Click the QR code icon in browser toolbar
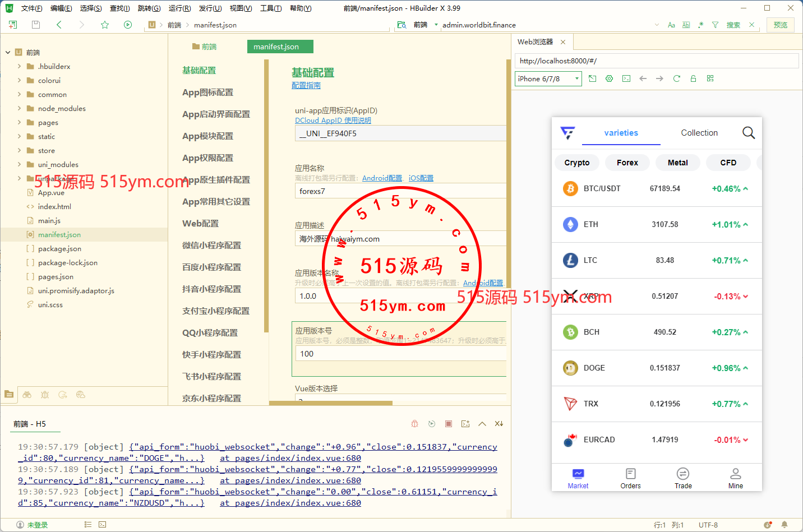803x532 pixels. pos(710,78)
